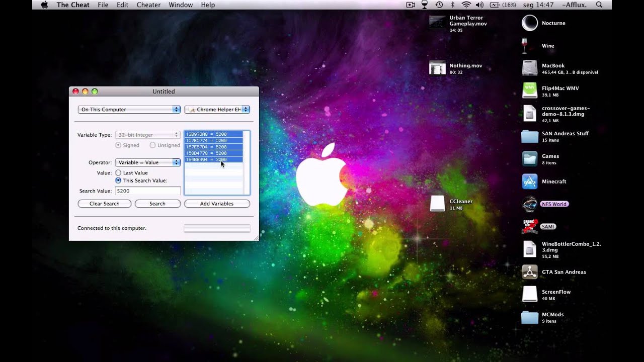Select the Games folder icon
This screenshot has height=362, width=644.
pyautogui.click(x=529, y=159)
